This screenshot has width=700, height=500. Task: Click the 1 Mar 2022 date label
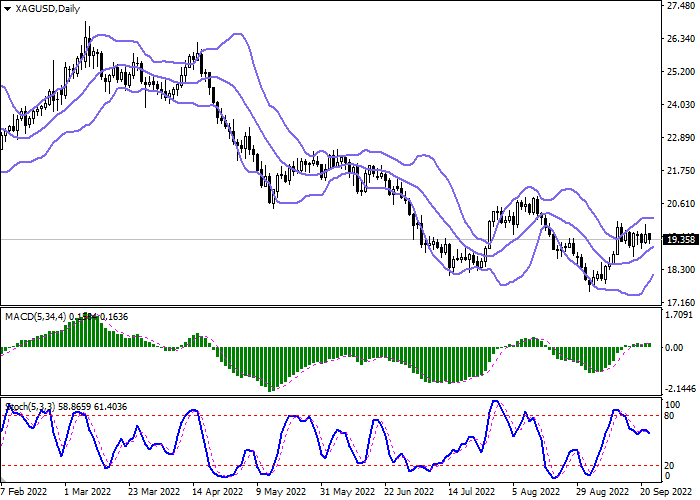tap(85, 492)
